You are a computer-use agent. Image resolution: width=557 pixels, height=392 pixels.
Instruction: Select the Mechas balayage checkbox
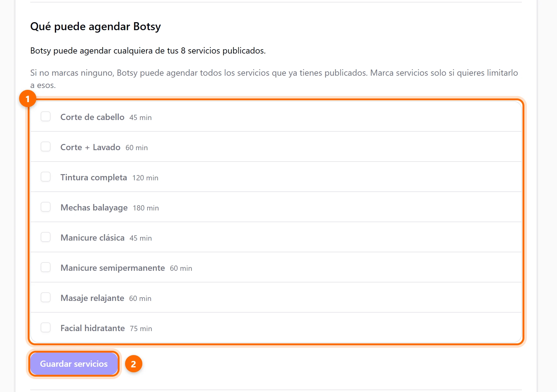[x=46, y=207]
